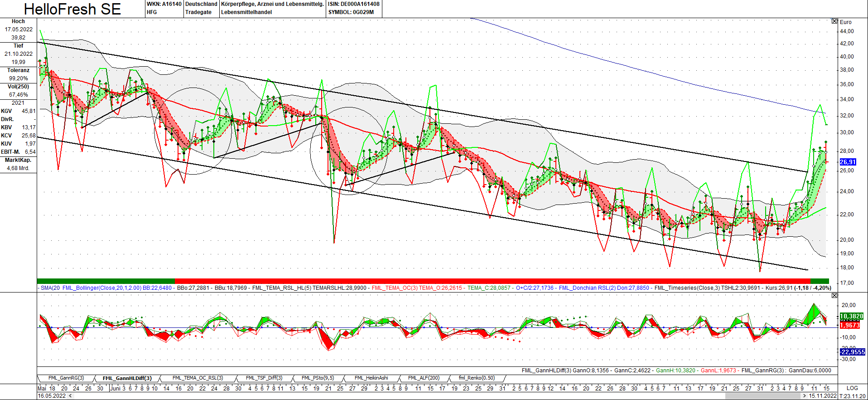Viewport: 868px width, 400px height.
Task: Click the blue indicator value -22,9555
Action: [x=852, y=352]
